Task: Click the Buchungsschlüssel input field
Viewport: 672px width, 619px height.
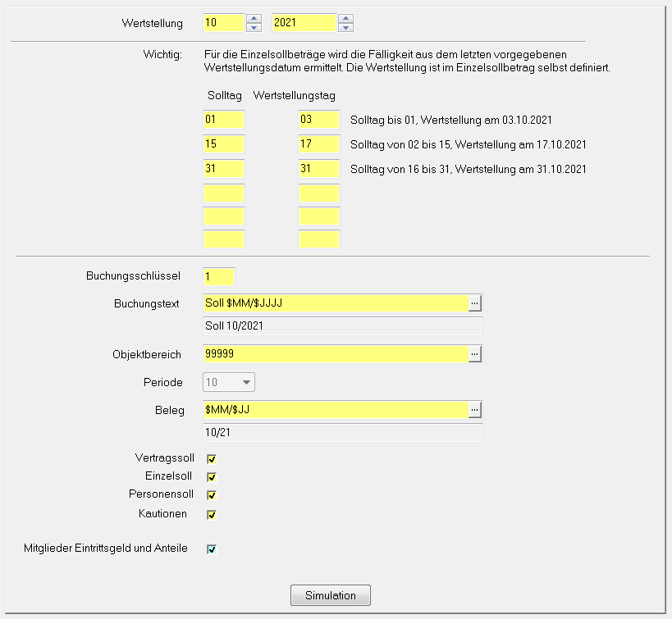Action: tap(218, 276)
